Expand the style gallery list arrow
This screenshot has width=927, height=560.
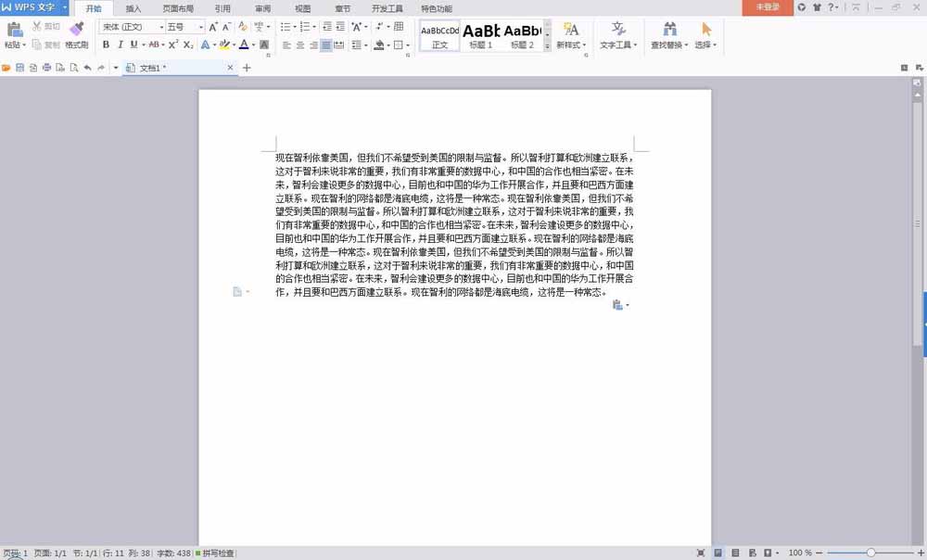pos(547,46)
